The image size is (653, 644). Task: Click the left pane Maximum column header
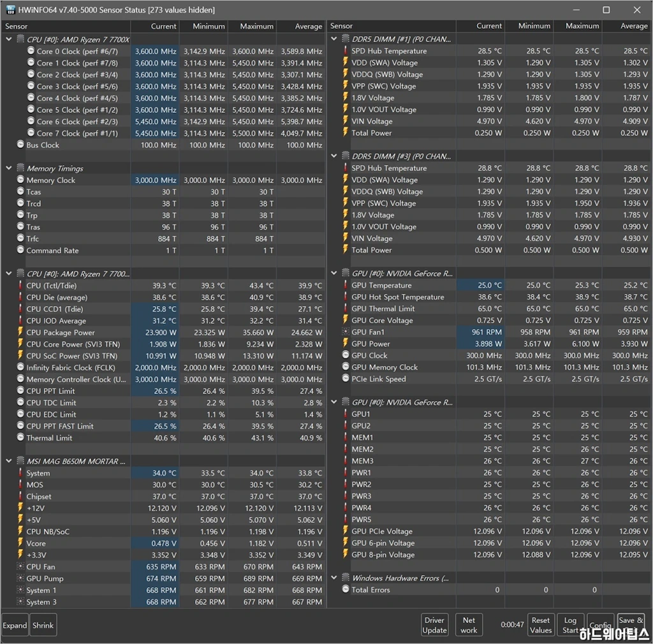(253, 26)
